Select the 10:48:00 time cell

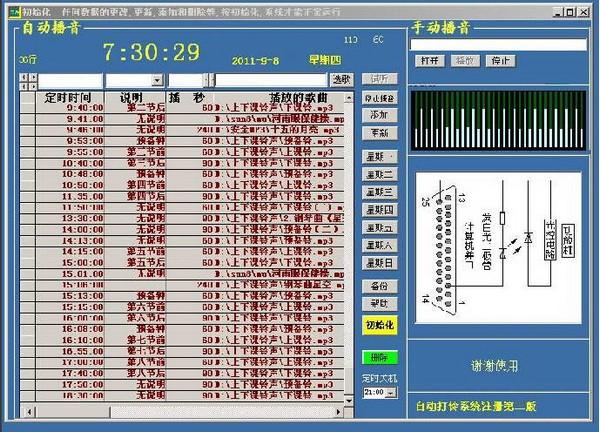pyautogui.click(x=70, y=174)
